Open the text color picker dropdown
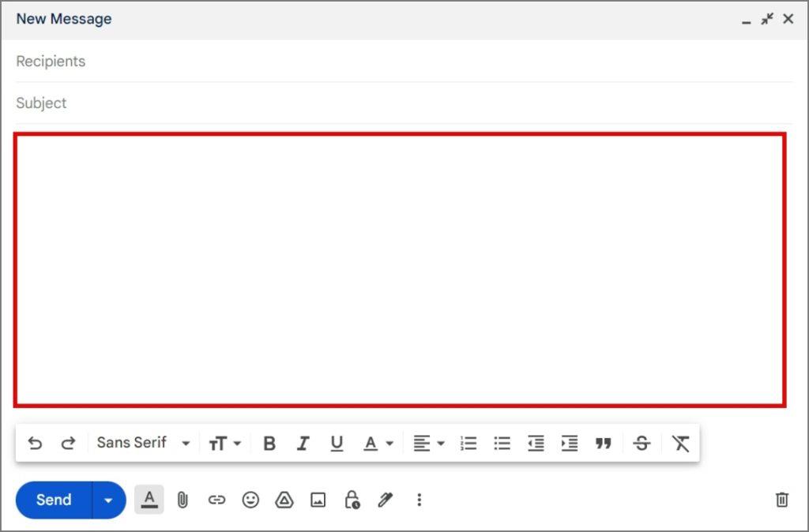This screenshot has width=809, height=532. tap(378, 443)
